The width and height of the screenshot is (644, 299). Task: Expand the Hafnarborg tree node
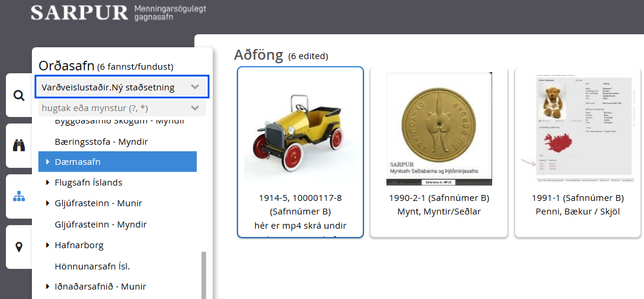(48, 246)
